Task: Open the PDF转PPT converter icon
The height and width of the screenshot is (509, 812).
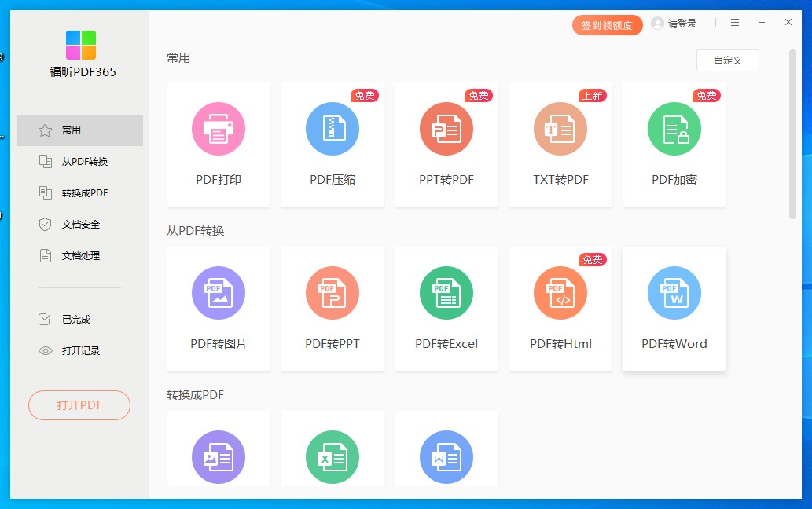Action: [x=333, y=293]
